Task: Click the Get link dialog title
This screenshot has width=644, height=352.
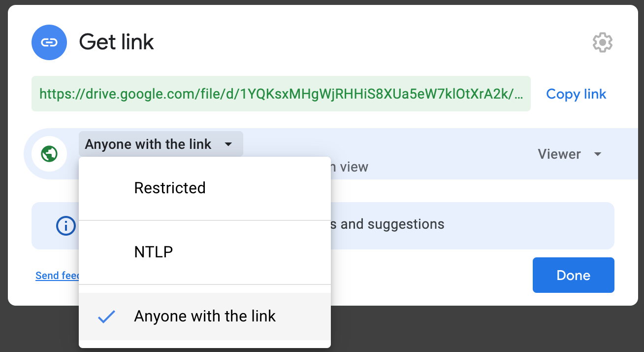Action: 117,42
